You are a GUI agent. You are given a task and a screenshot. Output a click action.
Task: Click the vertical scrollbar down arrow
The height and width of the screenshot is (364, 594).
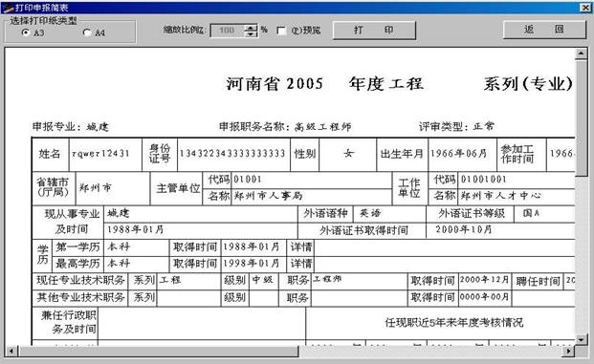pyautogui.click(x=581, y=339)
